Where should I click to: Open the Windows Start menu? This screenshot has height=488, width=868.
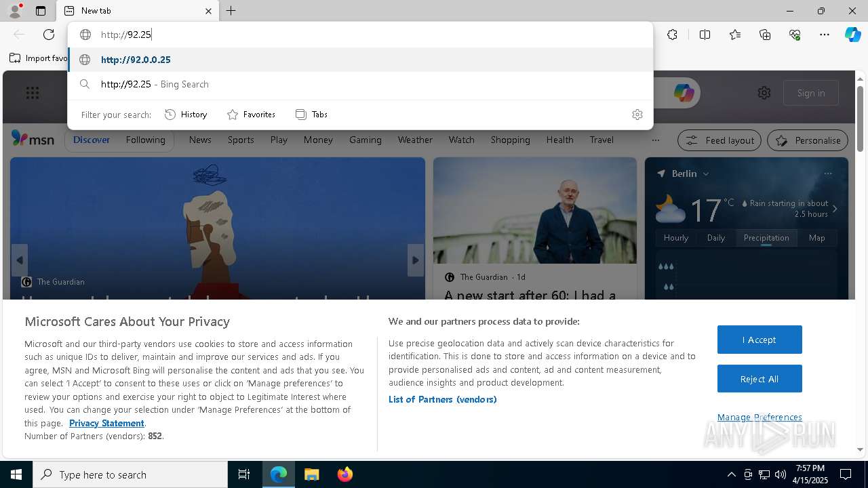16,474
